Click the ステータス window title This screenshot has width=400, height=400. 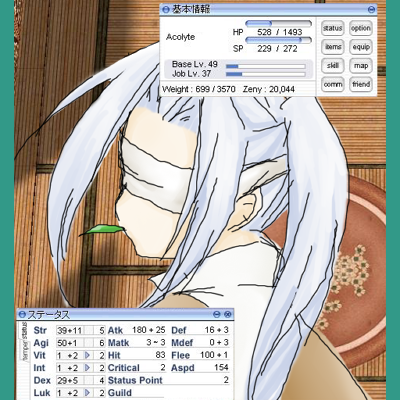[48, 314]
